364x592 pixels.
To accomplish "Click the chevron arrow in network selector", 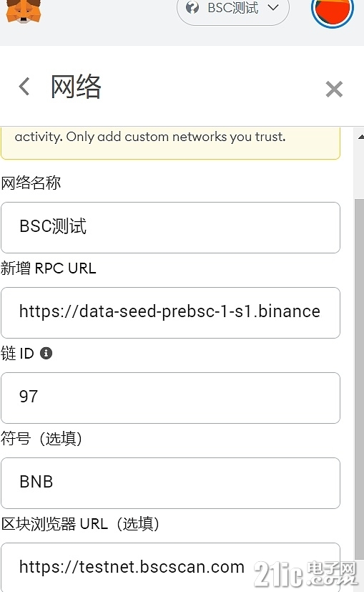I will [273, 8].
